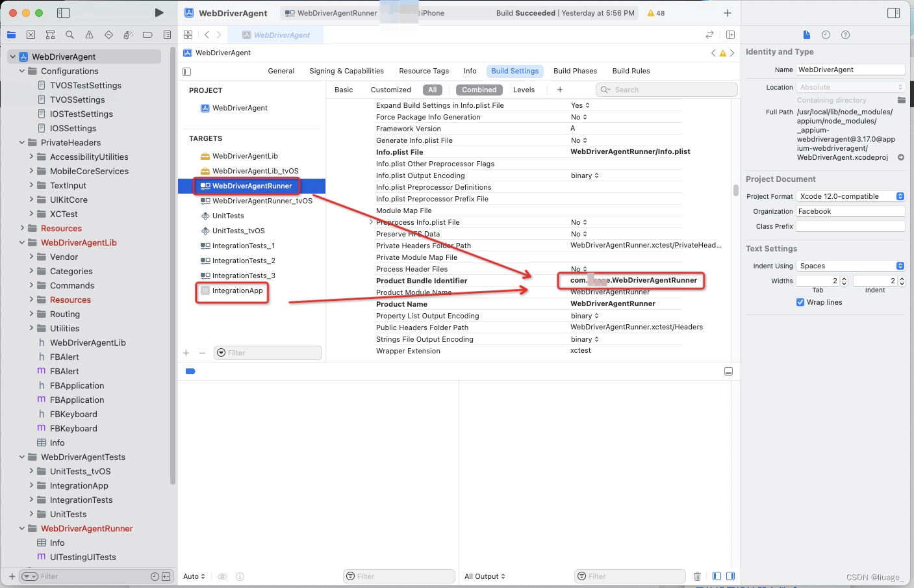Switch to the Info tab

click(470, 71)
